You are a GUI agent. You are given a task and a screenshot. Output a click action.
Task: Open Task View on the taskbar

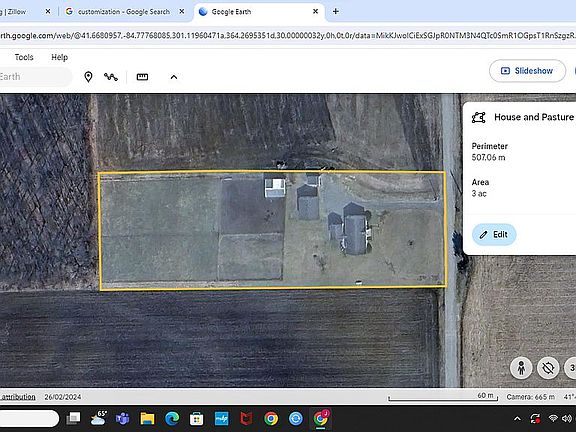73,418
